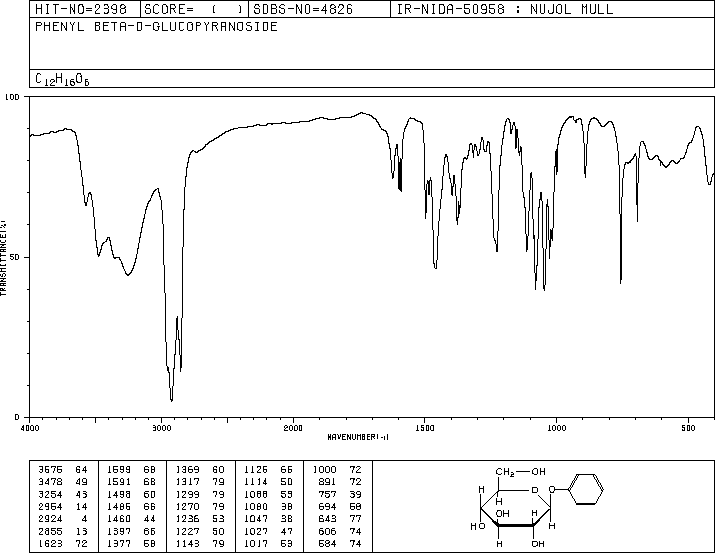Click the WAVENUMBER axis title
Image resolution: width=715 pixels, height=553 pixels.
[x=358, y=437]
